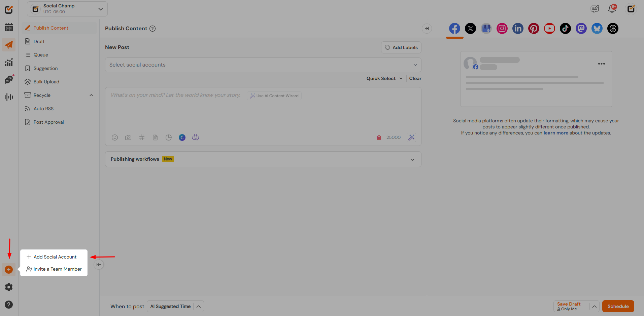Select the Pinterest preview icon
The height and width of the screenshot is (316, 644).
coord(534,29)
